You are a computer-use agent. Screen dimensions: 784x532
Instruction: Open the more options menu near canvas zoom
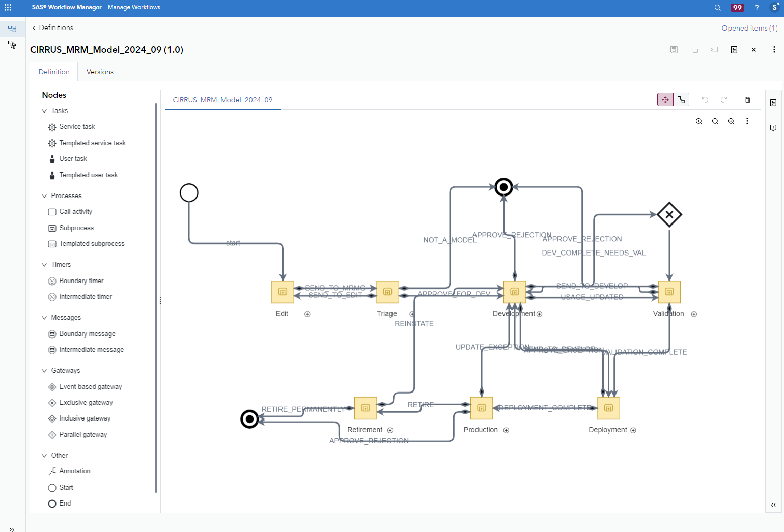[747, 121]
